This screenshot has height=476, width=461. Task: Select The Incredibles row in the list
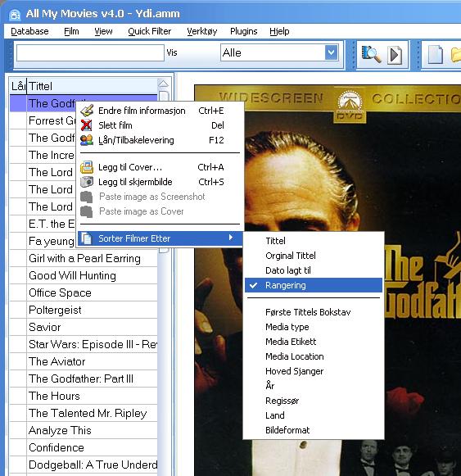(x=43, y=155)
